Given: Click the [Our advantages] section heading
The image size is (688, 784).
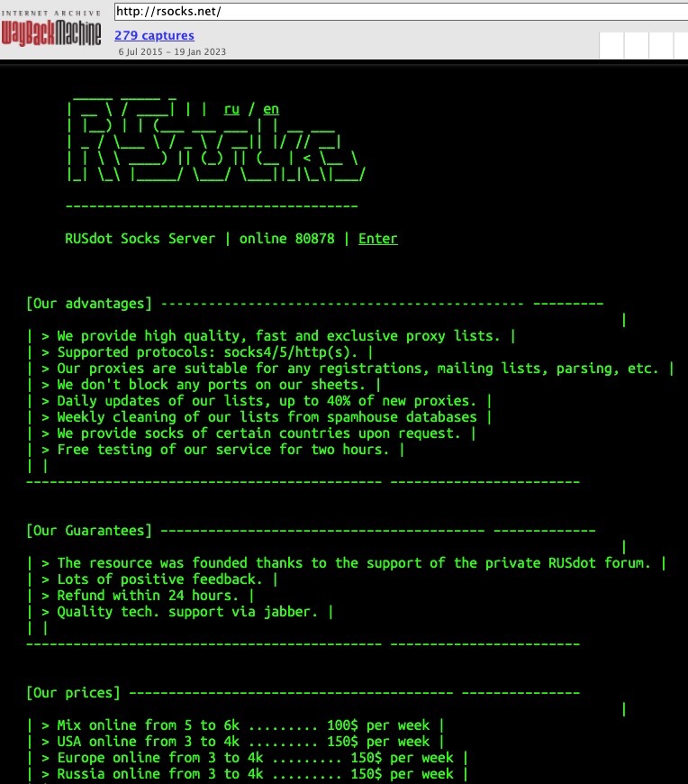Looking at the screenshot, I should pos(89,304).
